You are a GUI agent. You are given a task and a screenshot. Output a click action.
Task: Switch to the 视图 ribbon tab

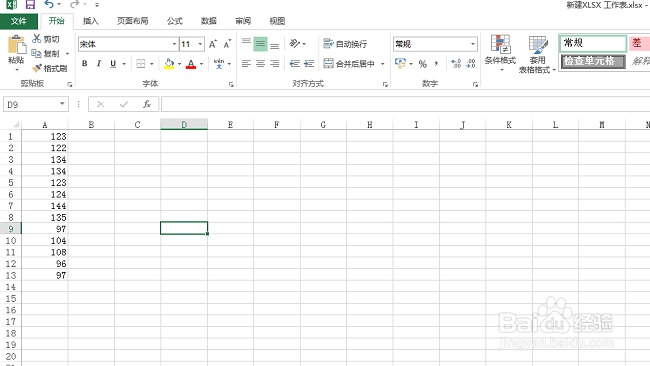click(277, 21)
